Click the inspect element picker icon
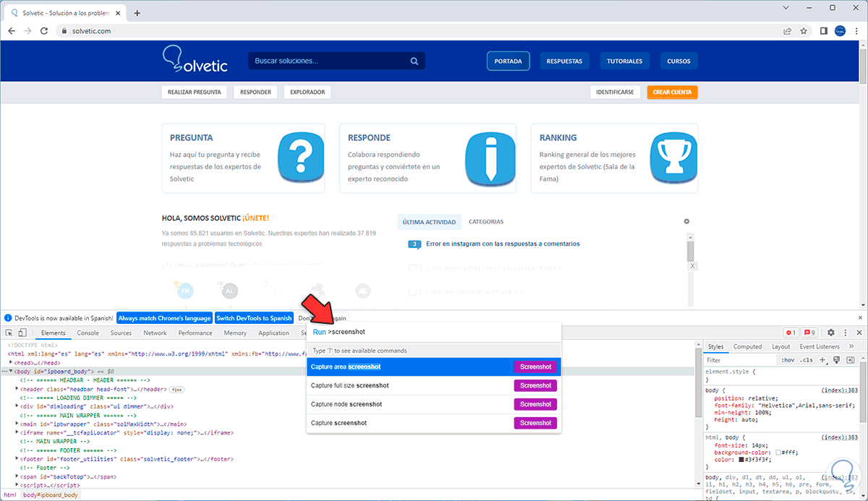The width and height of the screenshot is (868, 501). (9, 333)
